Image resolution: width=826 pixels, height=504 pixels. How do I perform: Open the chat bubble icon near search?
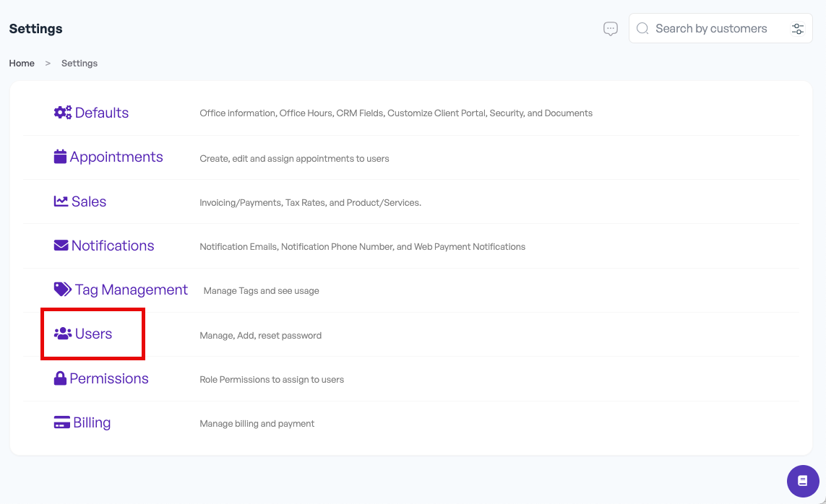point(611,28)
